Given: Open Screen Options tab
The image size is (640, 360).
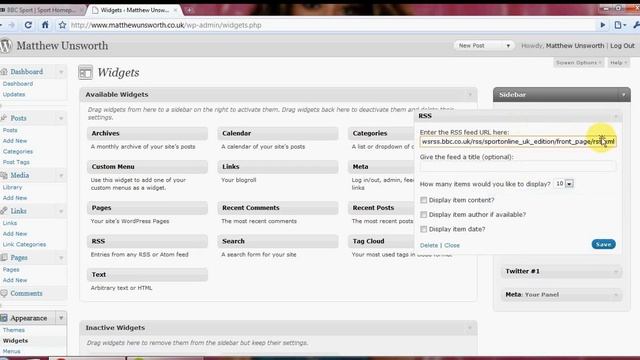Looking at the screenshot, I should pos(578,62).
